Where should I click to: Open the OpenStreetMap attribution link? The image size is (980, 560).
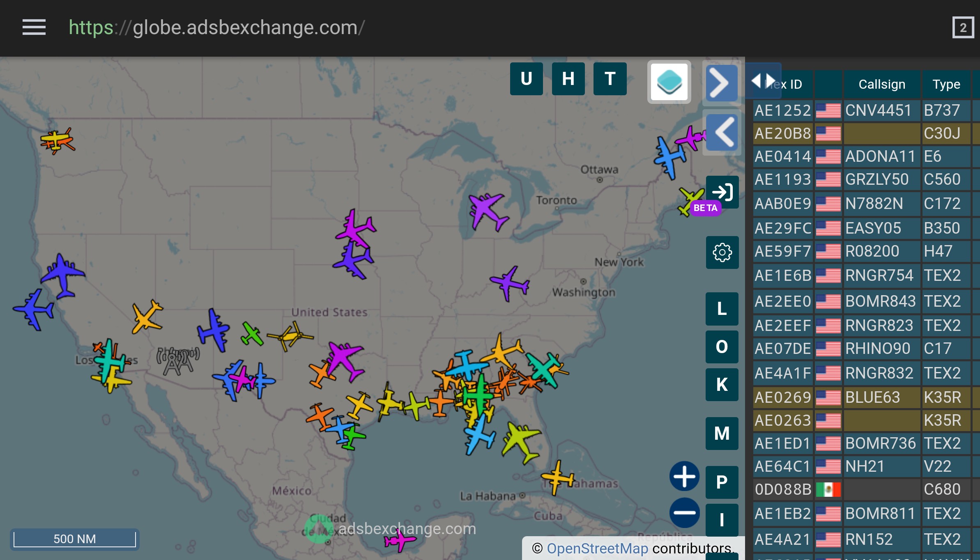point(597,549)
